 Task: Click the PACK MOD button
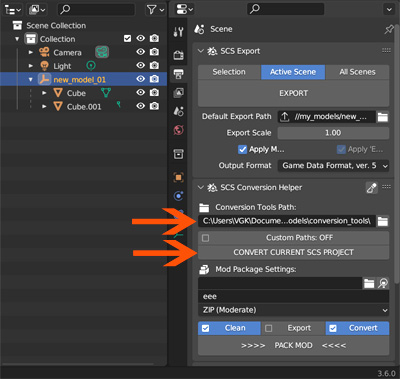[x=293, y=345]
